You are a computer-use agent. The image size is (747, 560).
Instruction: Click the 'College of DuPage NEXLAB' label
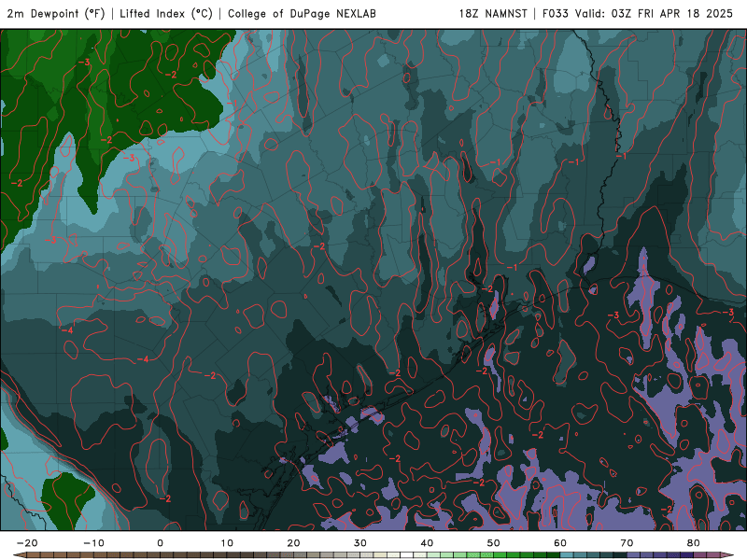point(302,13)
